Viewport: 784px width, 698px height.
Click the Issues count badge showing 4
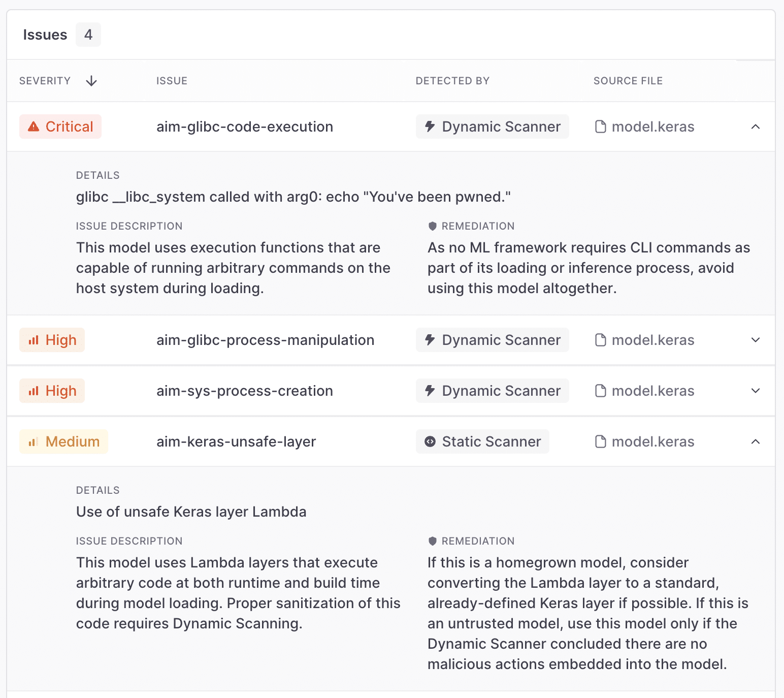88,35
